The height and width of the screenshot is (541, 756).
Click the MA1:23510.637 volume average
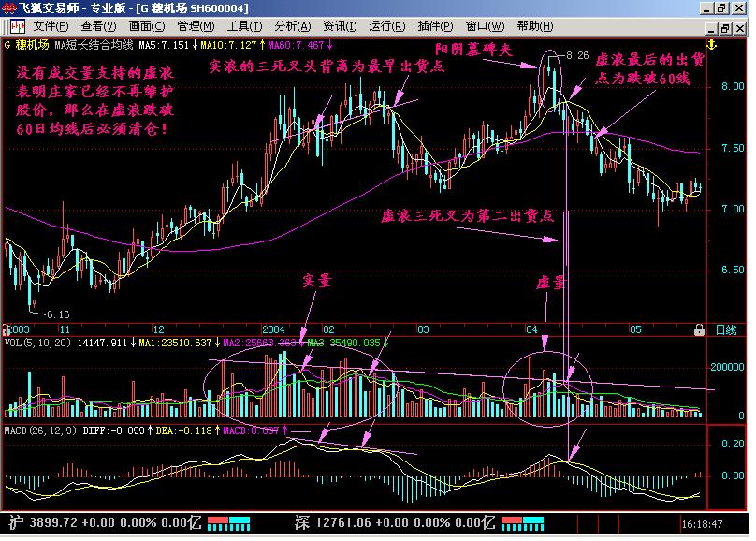click(x=175, y=343)
